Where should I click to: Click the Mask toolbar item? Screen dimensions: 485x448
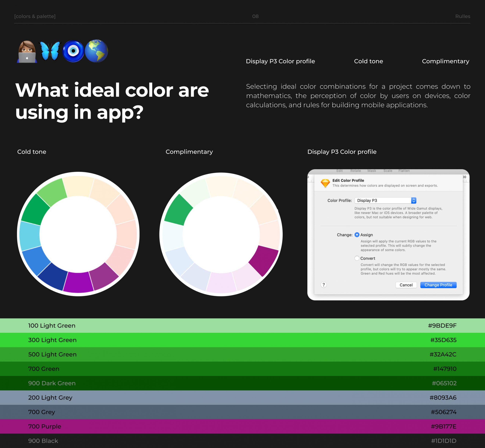pyautogui.click(x=372, y=171)
